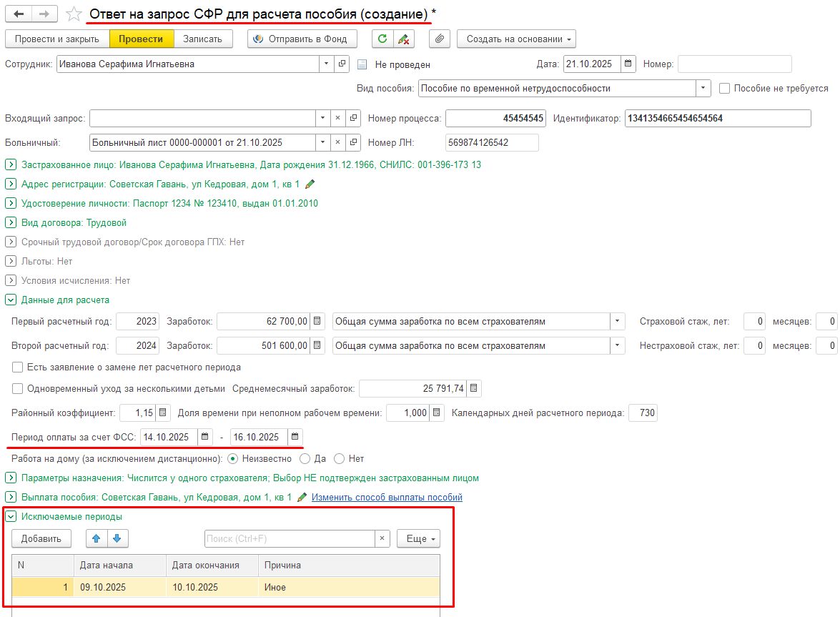This screenshot has height=617, width=840.
Task: Click the pencil-with-cross icon beside the refresh button
Action: point(403,39)
